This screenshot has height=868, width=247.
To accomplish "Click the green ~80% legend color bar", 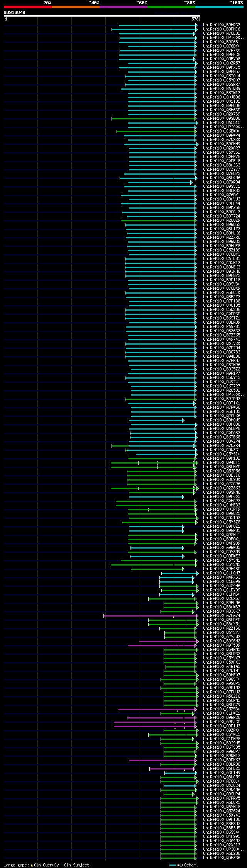I will [x=171, y=7].
